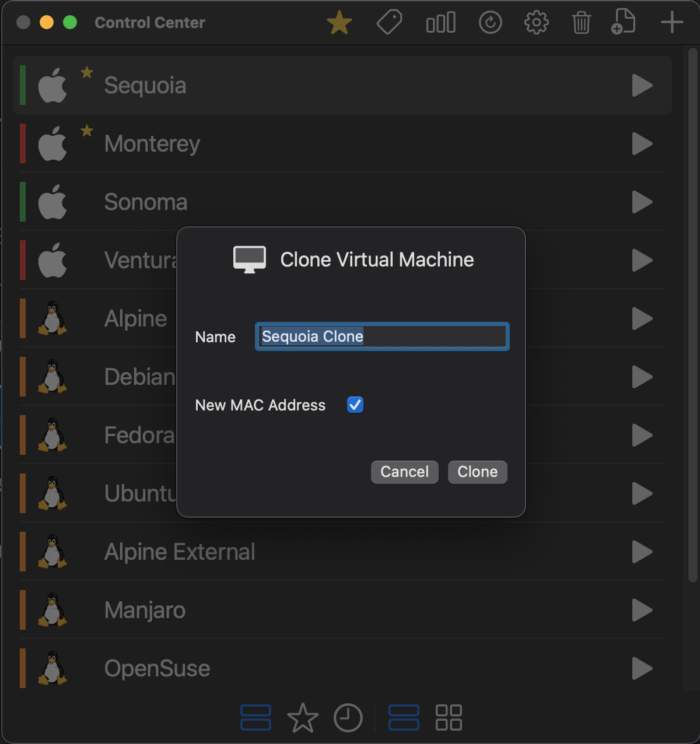Click the monitor icon in clone dialog

pyautogui.click(x=250, y=259)
